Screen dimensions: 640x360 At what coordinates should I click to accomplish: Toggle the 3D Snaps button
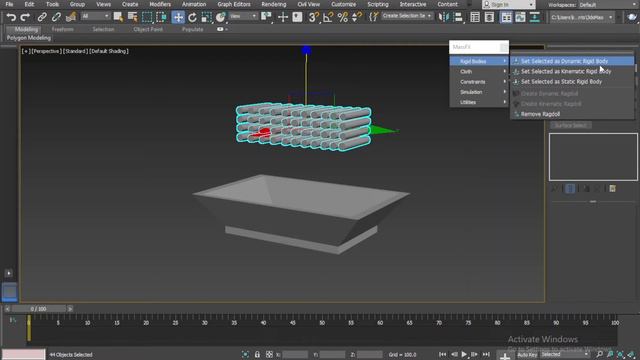click(x=313, y=17)
